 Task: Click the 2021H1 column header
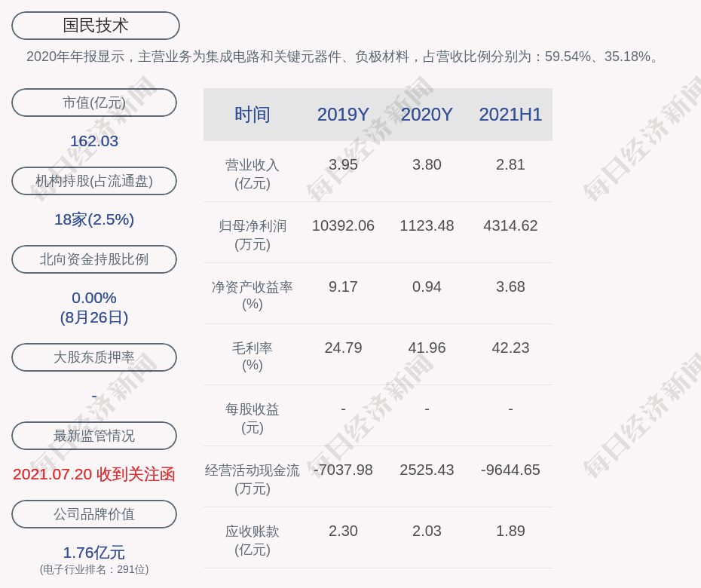tap(510, 115)
